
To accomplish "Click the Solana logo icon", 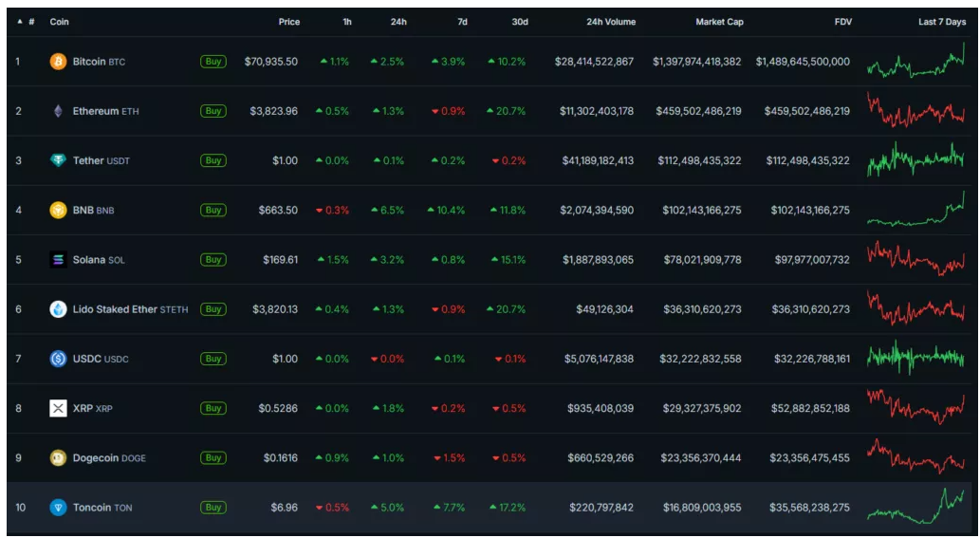I will tap(58, 259).
